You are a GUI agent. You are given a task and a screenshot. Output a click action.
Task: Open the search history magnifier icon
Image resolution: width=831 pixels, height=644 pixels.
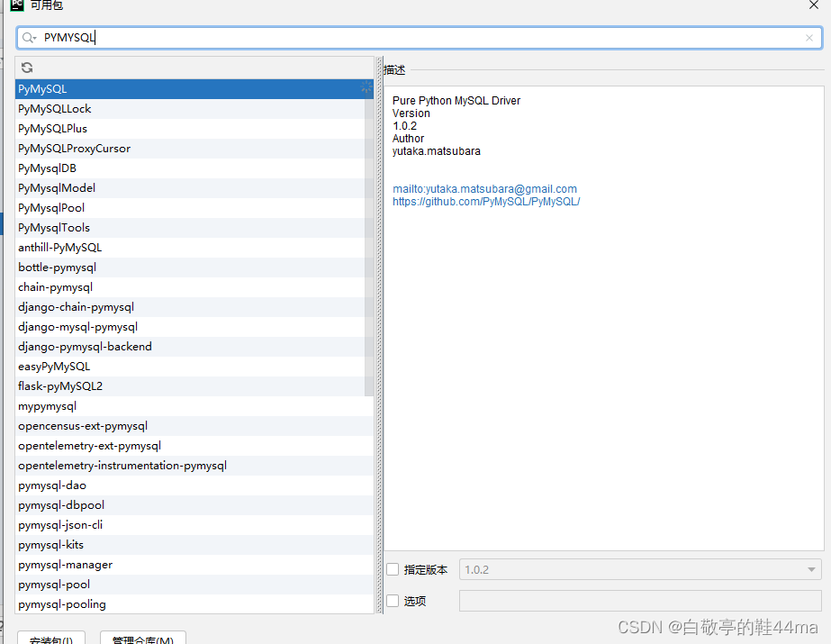click(29, 38)
